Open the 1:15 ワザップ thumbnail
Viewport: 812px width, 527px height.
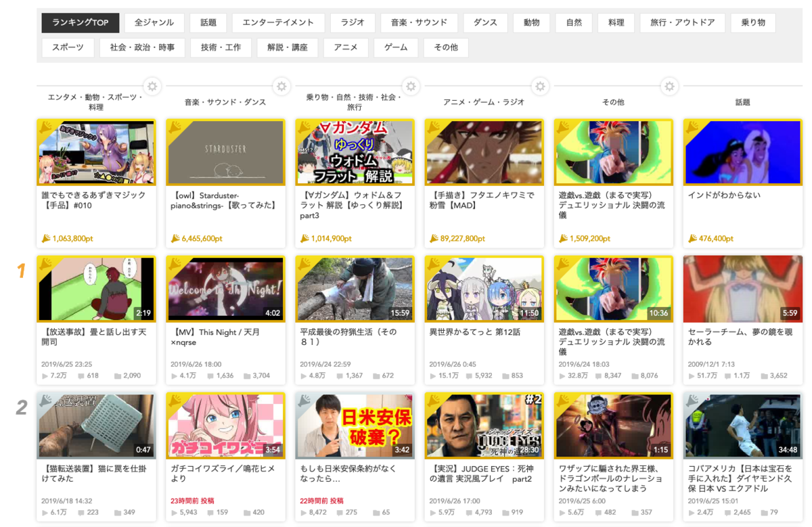point(614,426)
